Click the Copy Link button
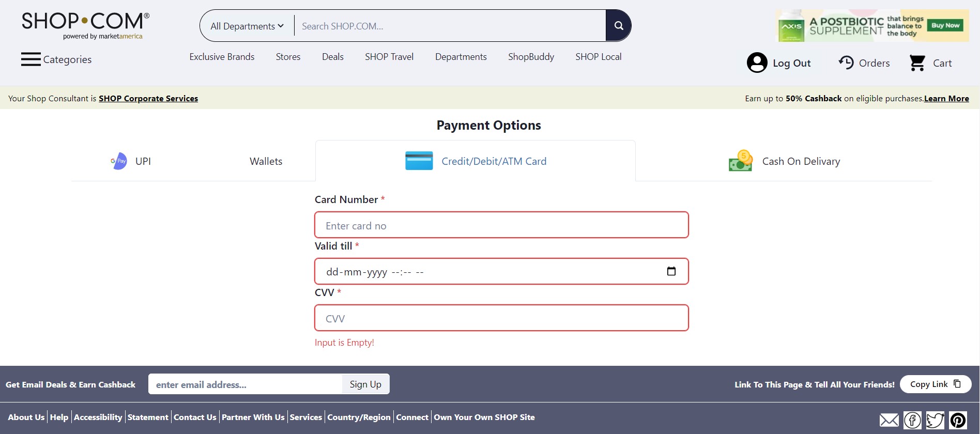The image size is (980, 434). point(935,384)
